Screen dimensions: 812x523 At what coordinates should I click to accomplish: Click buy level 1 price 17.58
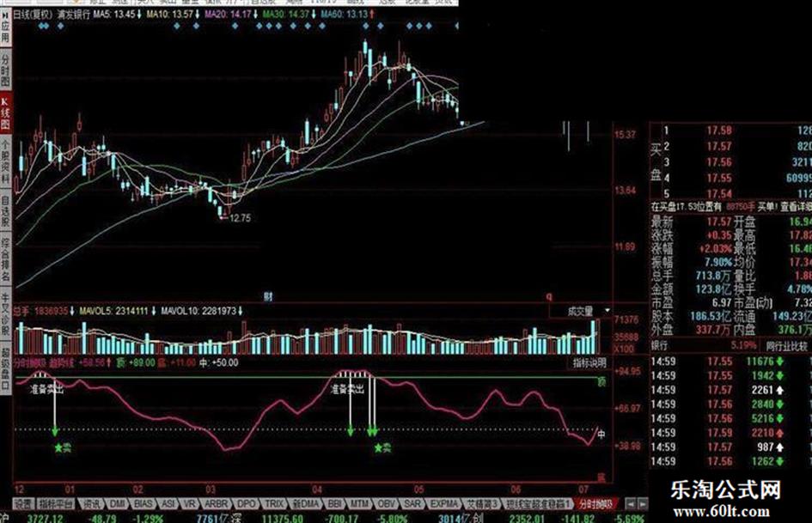click(x=719, y=131)
